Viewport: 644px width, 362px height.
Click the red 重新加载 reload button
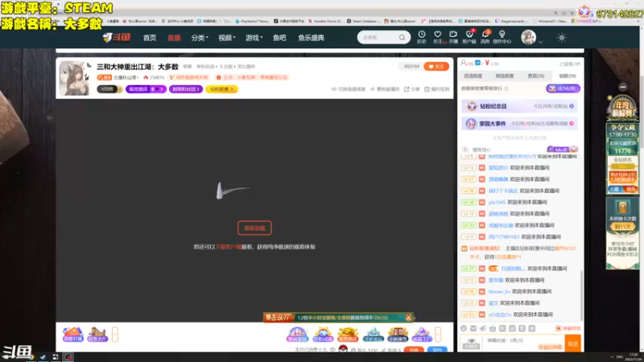(x=254, y=228)
